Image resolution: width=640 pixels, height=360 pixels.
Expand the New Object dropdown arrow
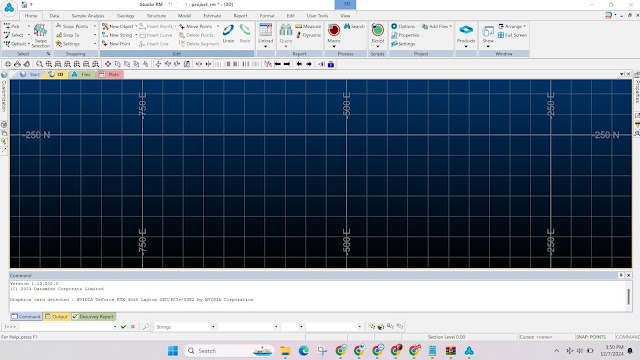point(136,26)
